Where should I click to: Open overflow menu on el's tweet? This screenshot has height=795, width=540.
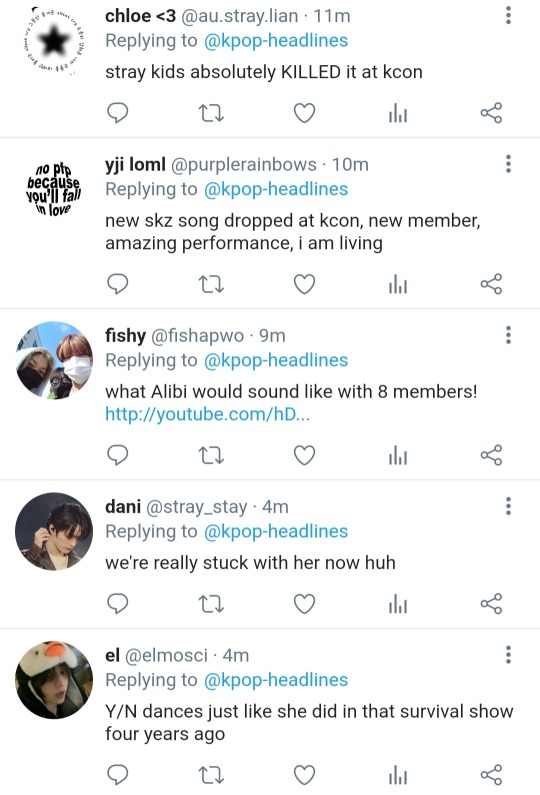(x=508, y=655)
